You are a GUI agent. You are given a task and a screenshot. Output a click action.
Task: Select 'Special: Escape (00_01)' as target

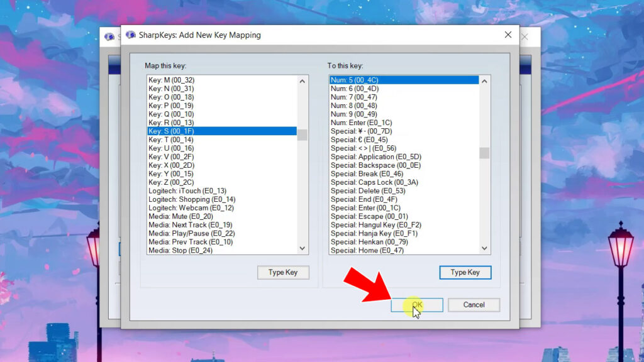tap(404, 216)
